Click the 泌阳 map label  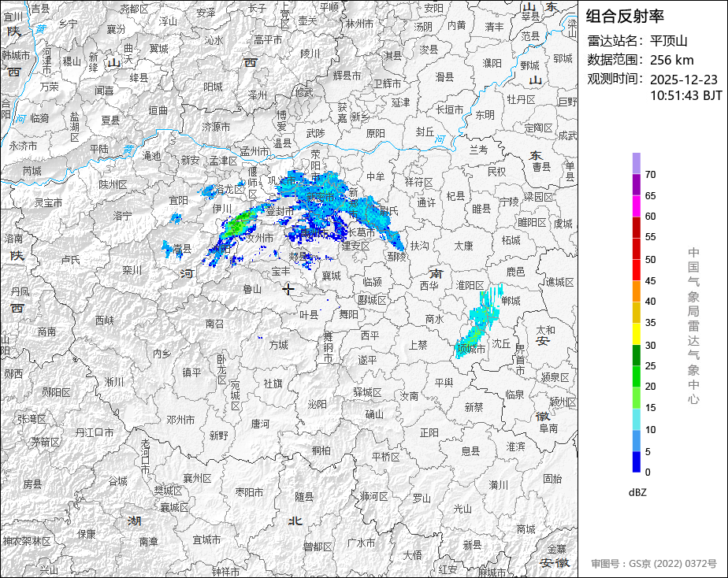click(317, 404)
